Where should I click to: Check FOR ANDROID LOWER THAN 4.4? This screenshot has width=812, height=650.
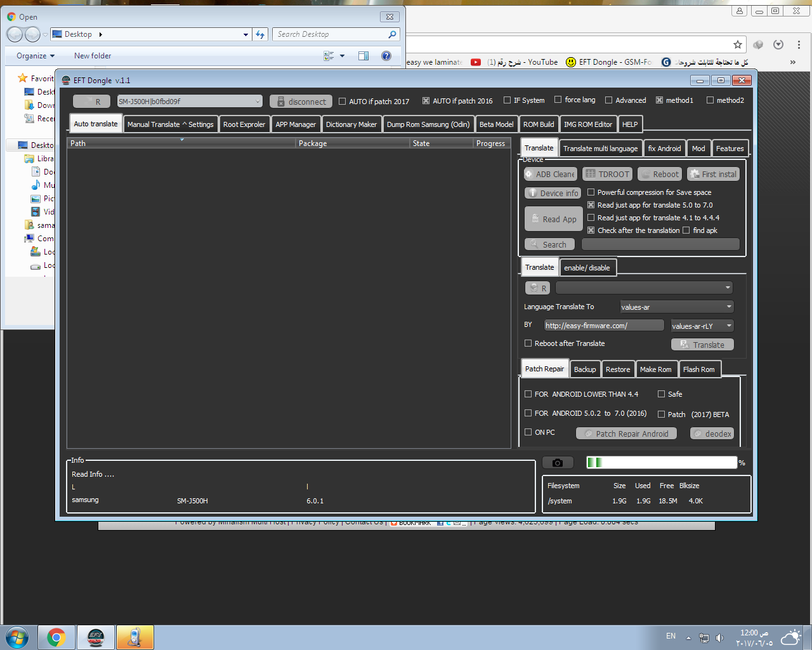click(528, 394)
